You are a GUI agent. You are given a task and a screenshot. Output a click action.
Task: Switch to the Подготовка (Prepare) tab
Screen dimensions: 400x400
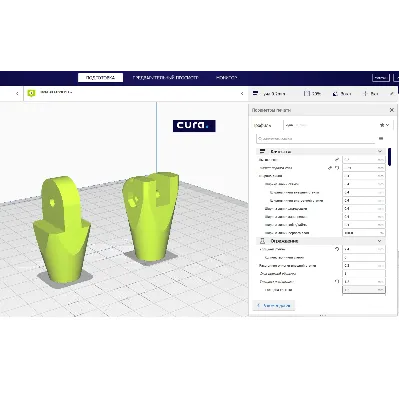click(100, 78)
